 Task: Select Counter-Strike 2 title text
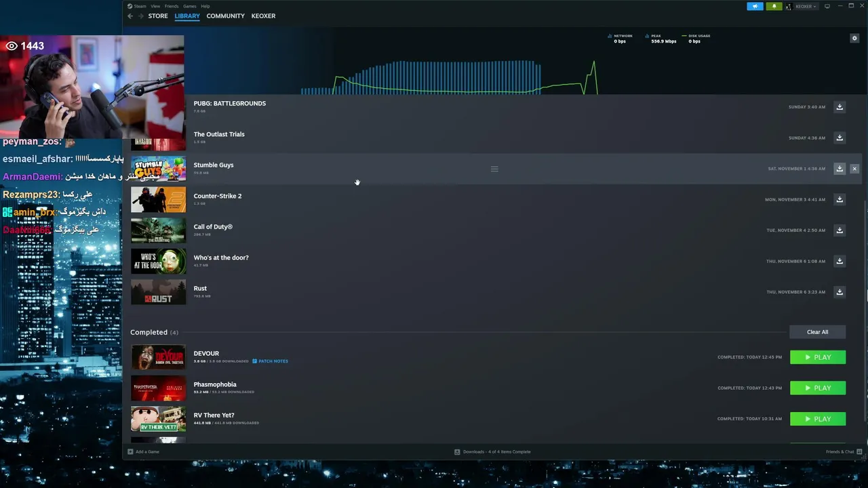(218, 196)
